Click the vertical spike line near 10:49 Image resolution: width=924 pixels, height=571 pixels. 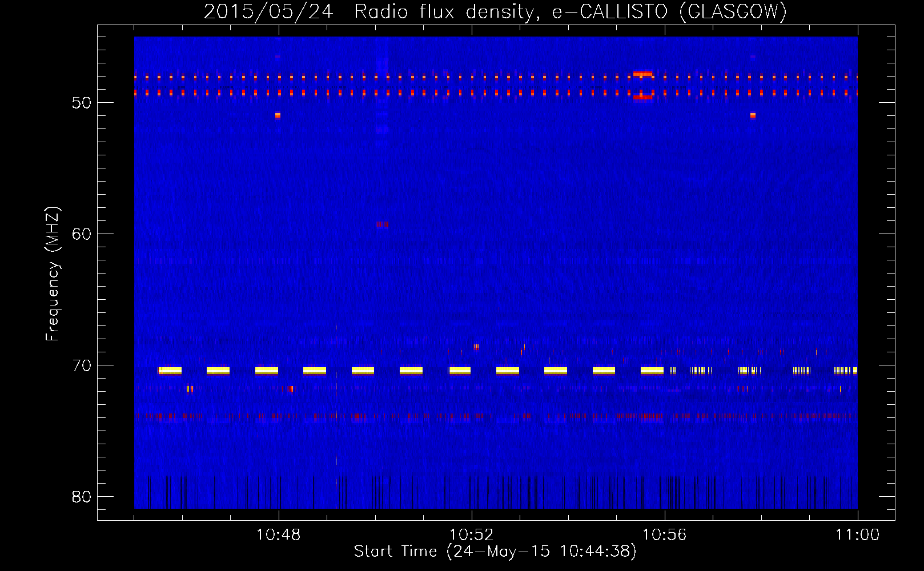[x=336, y=417]
